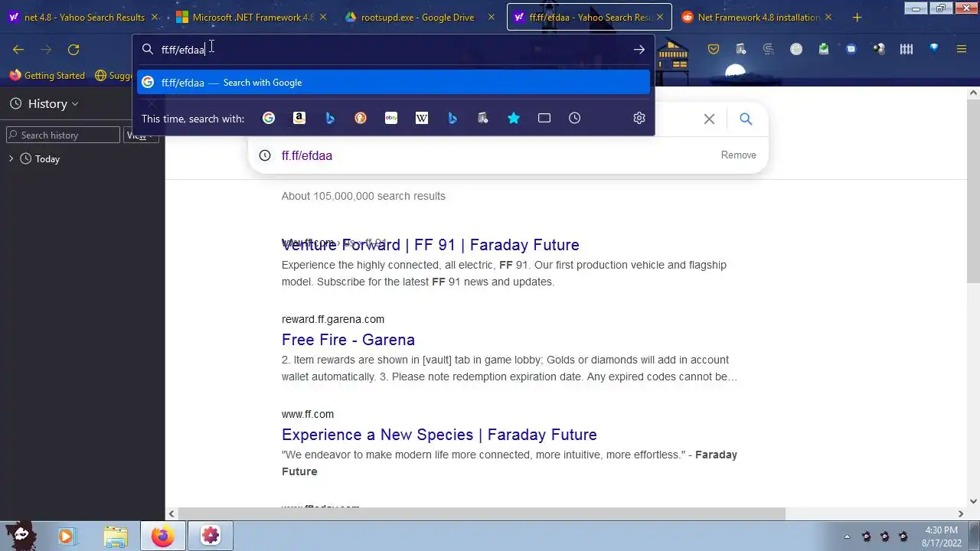Open Firefox from the taskbar
This screenshot has height=551, width=980.
pyautogui.click(x=162, y=536)
